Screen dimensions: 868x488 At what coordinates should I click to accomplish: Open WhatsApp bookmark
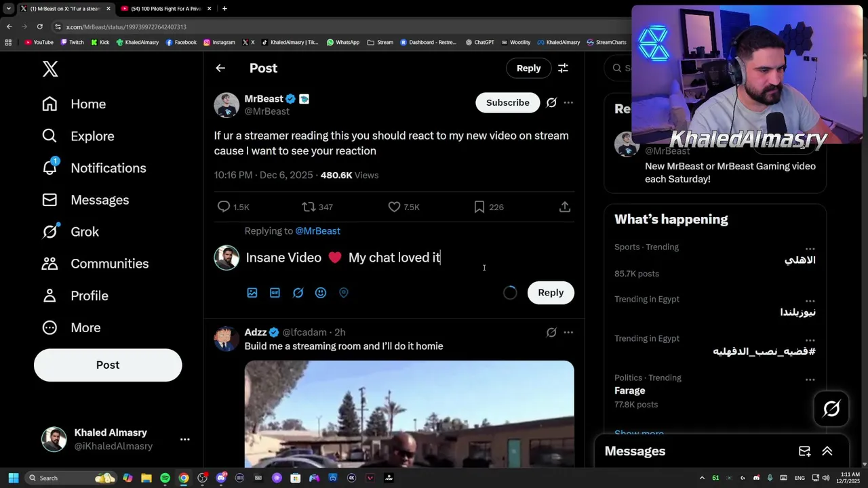tap(343, 42)
